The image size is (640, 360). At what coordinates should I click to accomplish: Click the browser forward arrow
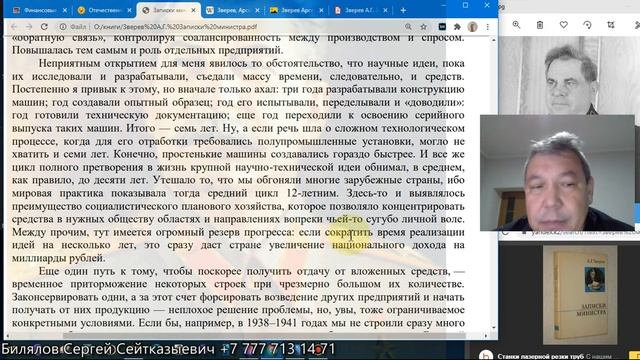(29, 27)
